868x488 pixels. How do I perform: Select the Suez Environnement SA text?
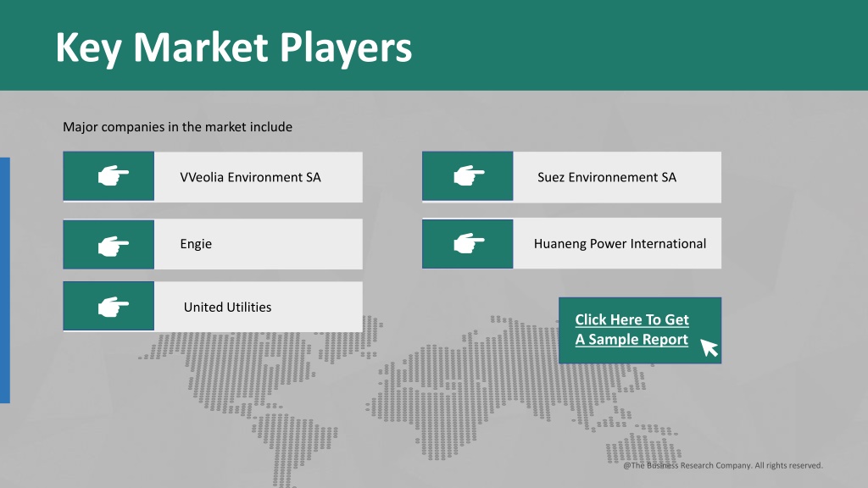[607, 177]
